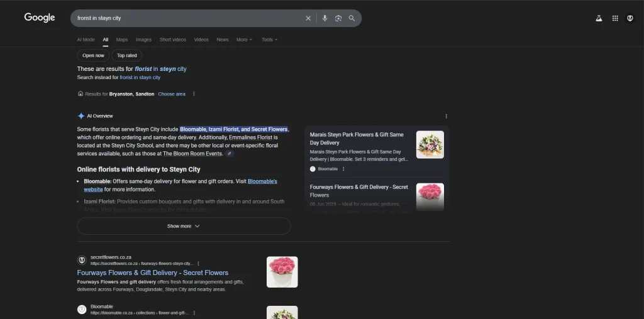Screen dimensions: 644x319
Task: Open AI Overview three-dot options
Action: pos(447,116)
